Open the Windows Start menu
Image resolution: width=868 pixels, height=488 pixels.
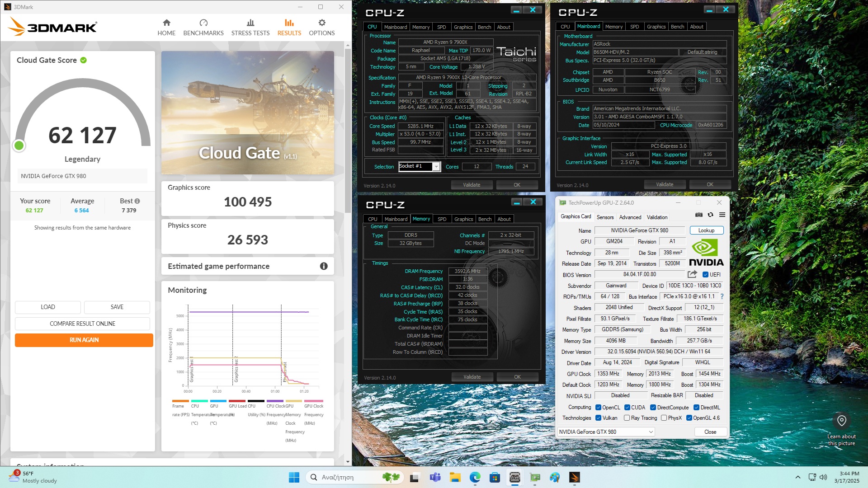pos(294,477)
